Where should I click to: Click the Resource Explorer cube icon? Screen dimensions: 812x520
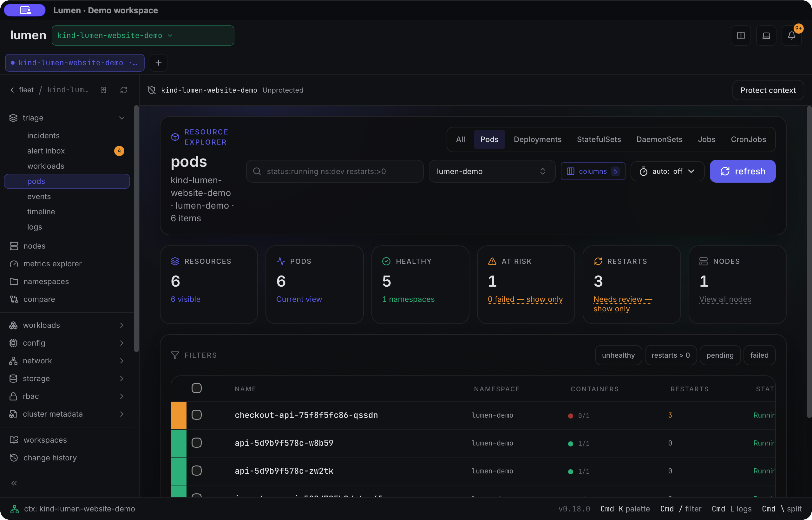point(175,137)
